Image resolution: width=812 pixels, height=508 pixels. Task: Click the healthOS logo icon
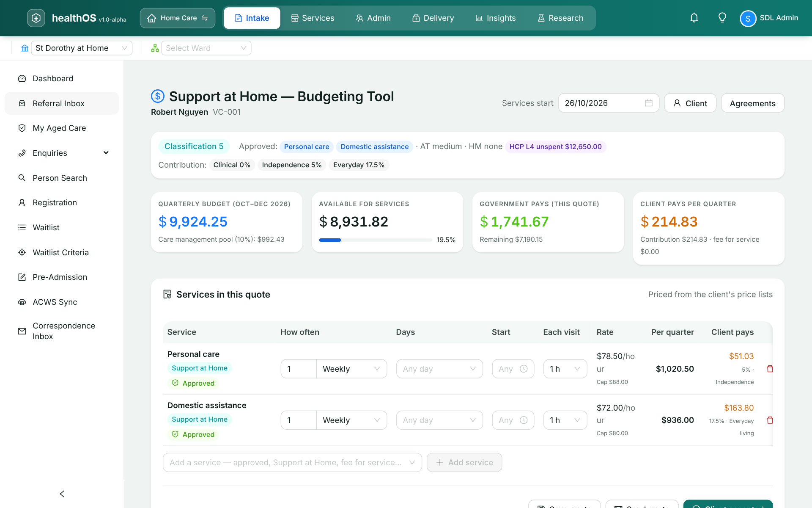tap(36, 18)
